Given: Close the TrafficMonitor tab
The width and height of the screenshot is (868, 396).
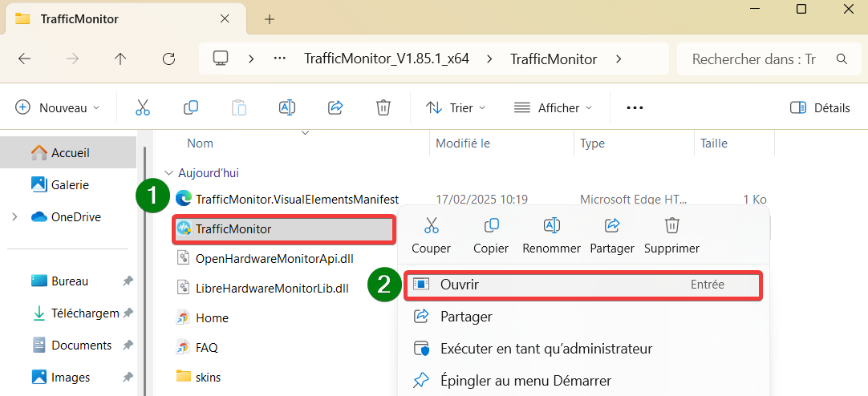Looking at the screenshot, I should [225, 18].
